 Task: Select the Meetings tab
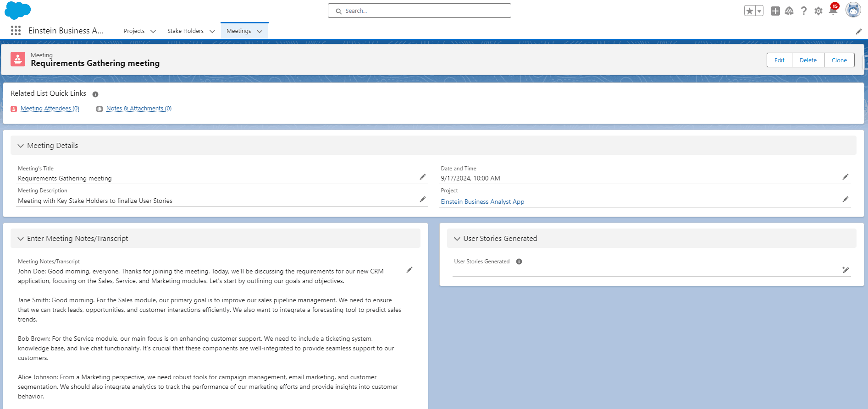[x=238, y=31]
